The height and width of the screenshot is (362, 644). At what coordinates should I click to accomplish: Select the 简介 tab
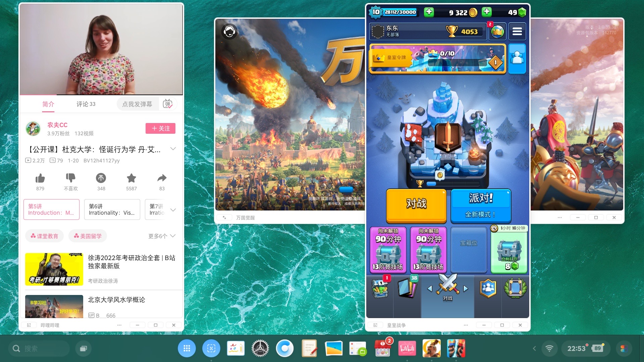click(48, 104)
